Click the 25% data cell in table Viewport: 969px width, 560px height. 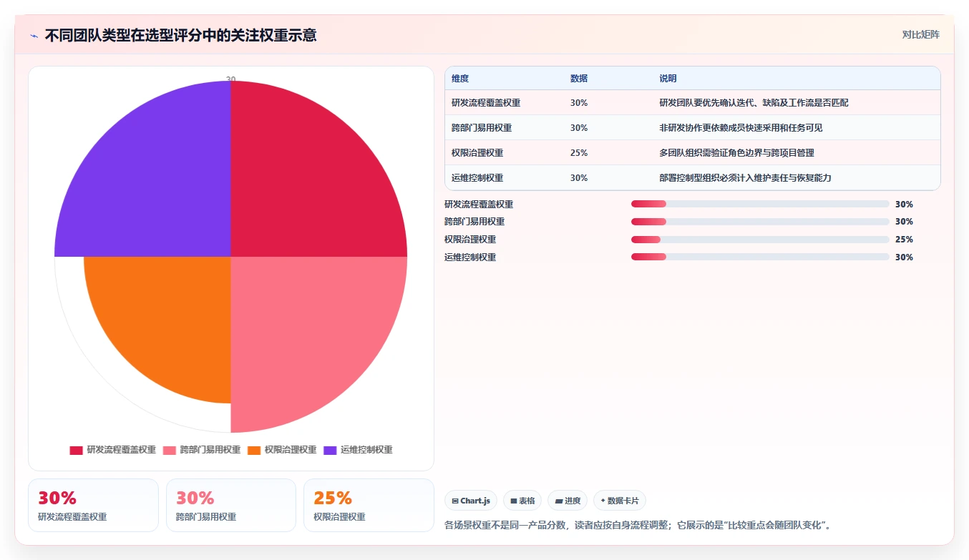579,153
